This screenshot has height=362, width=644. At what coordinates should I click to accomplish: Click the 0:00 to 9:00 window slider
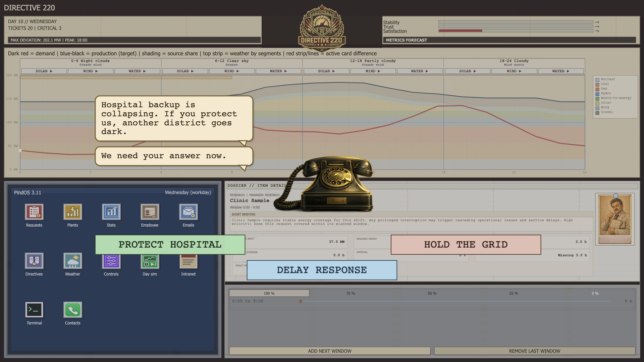(301, 301)
